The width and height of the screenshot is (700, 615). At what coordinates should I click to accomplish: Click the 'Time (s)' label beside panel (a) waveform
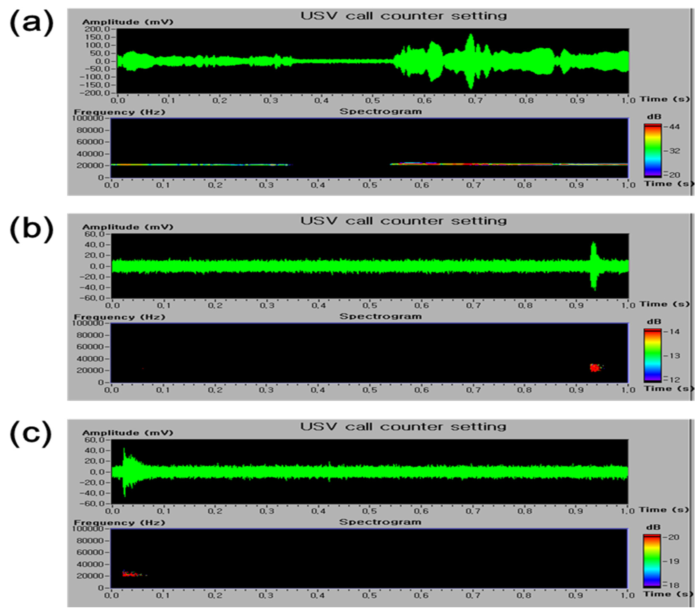click(x=665, y=99)
